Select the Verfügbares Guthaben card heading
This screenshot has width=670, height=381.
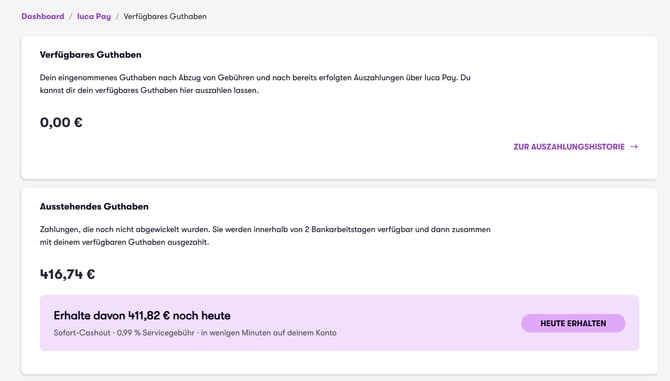(x=91, y=55)
